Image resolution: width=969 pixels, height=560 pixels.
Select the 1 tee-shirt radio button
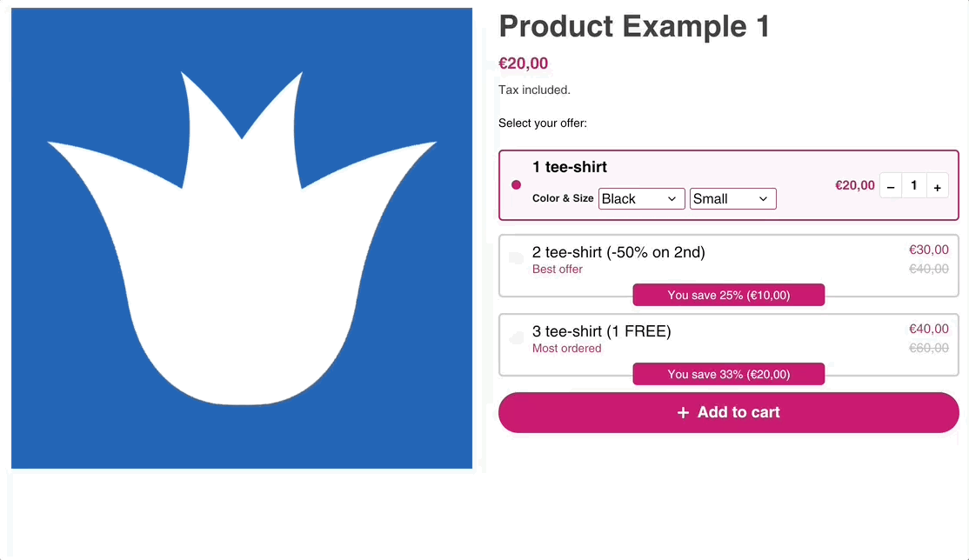516,185
